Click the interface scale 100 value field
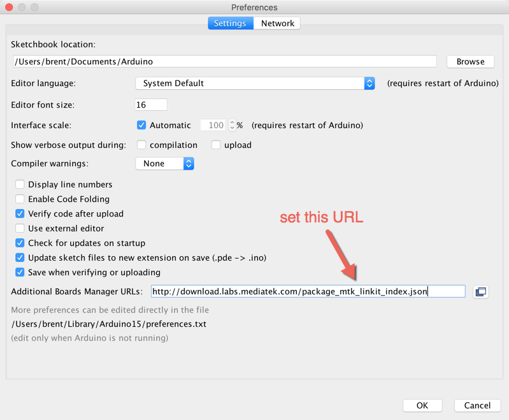 (x=213, y=125)
